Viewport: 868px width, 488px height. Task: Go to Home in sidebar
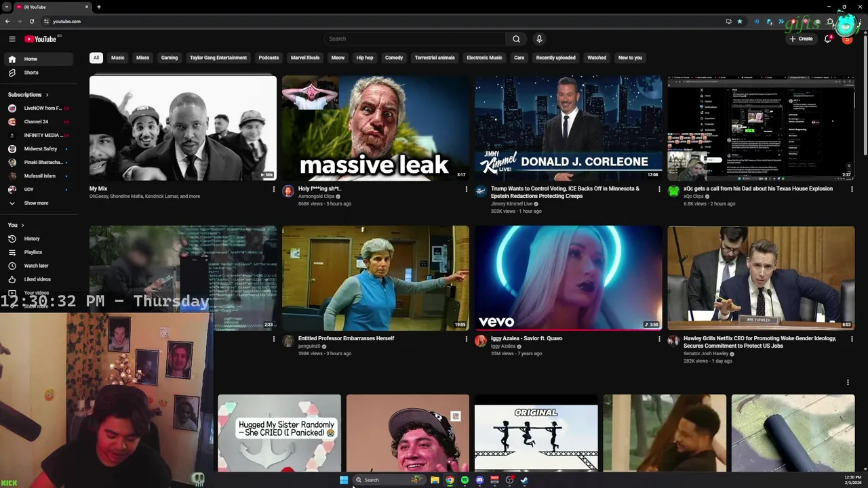coord(37,59)
